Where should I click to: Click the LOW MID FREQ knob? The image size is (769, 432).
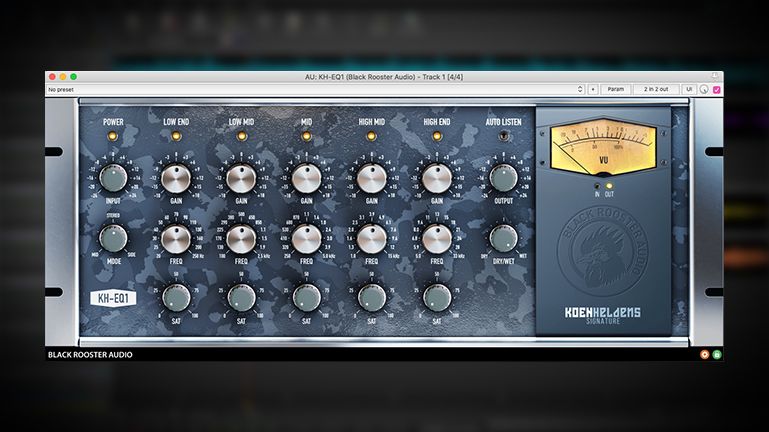coord(241,239)
